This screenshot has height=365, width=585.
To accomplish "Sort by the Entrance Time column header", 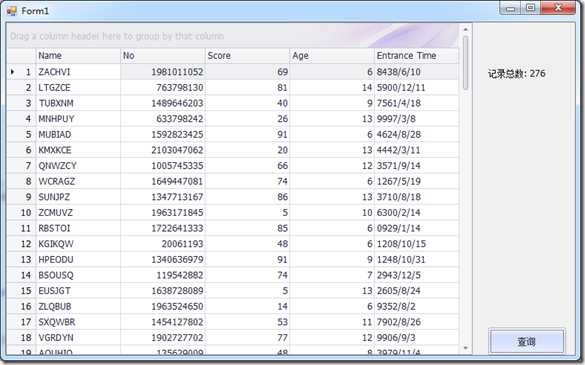I will click(417, 56).
